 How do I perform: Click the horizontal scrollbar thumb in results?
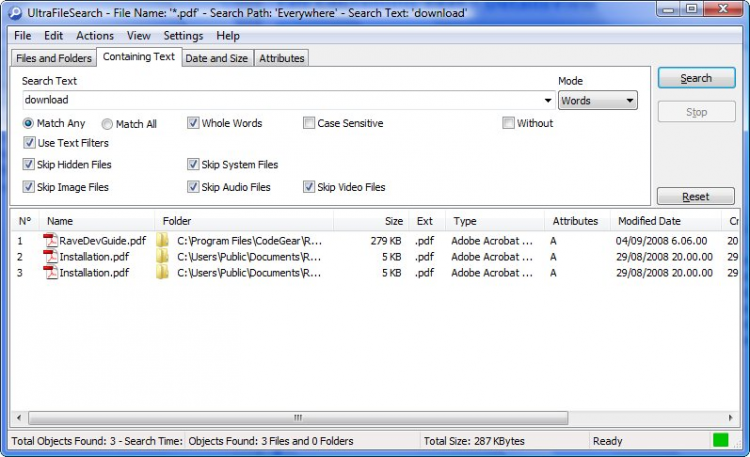[298, 418]
